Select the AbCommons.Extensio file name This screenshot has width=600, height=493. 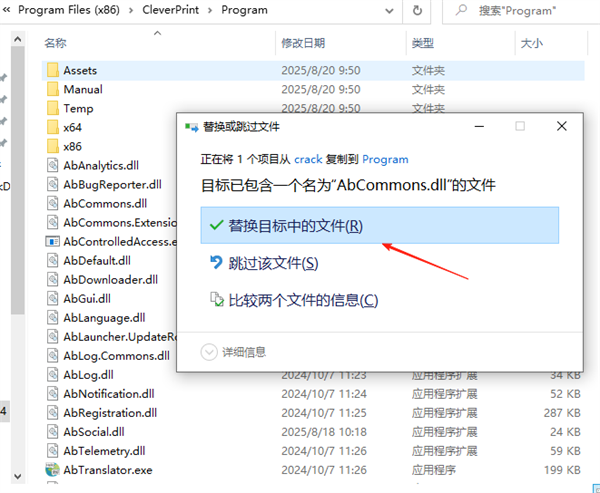coord(120,222)
